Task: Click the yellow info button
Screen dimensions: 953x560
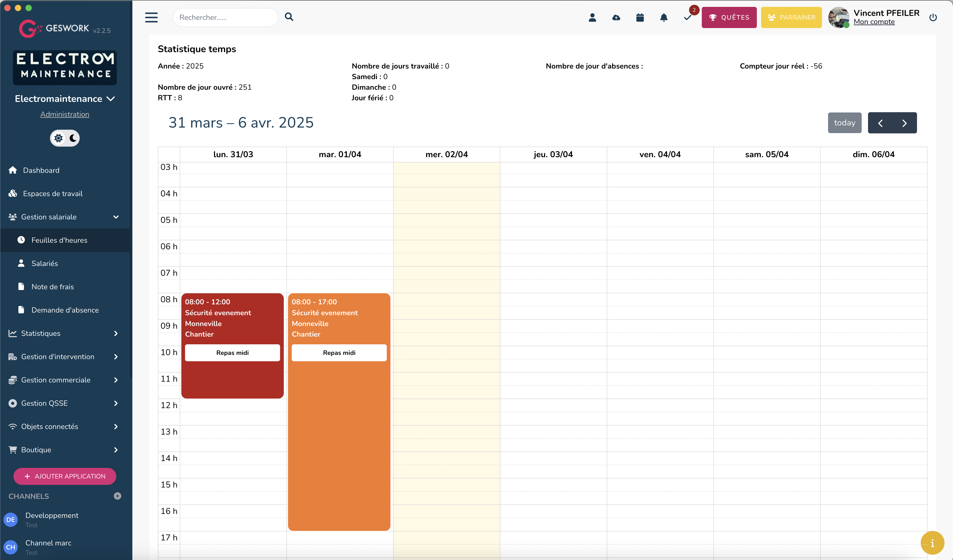Action: [932, 543]
